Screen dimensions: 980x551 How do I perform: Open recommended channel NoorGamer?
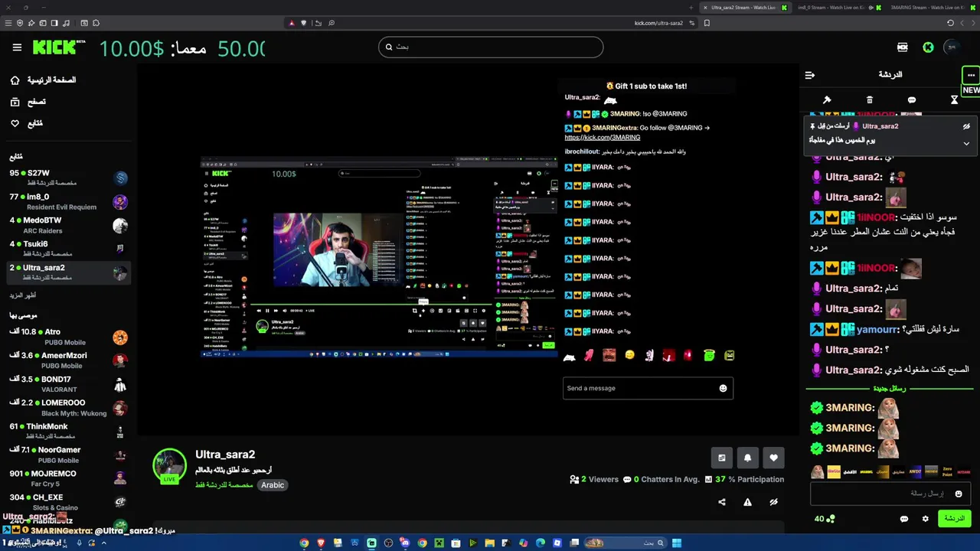68,455
